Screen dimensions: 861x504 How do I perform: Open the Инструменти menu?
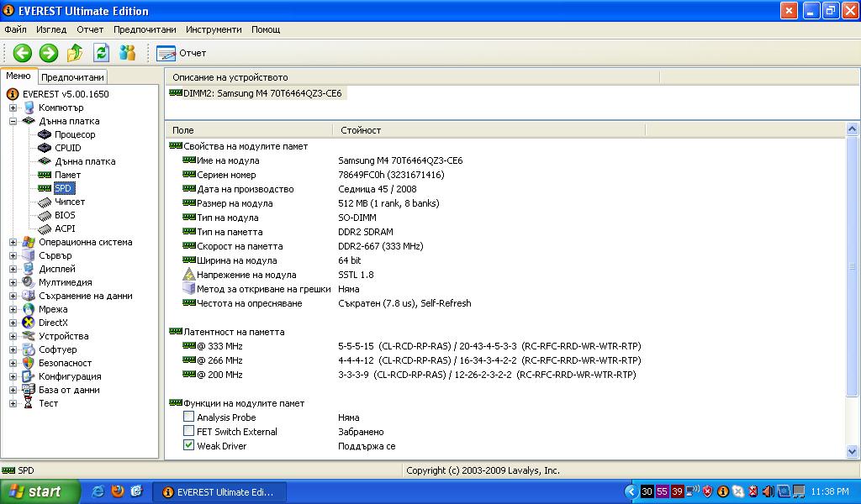[214, 29]
